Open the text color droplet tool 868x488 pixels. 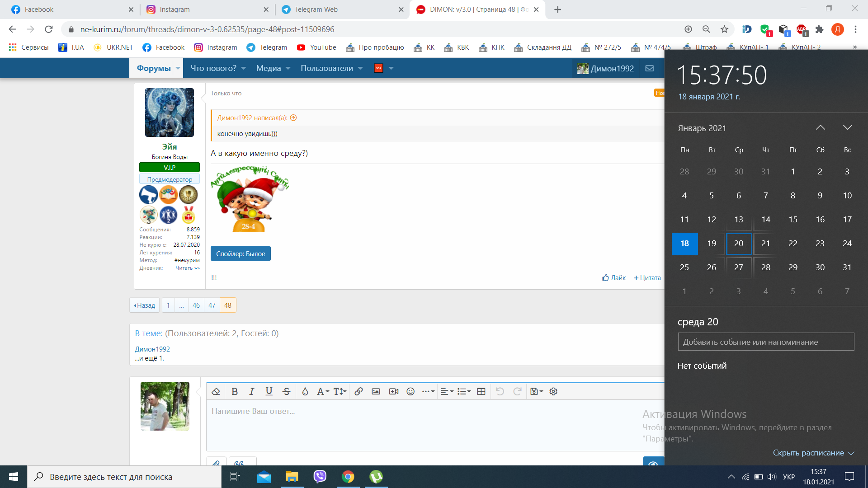pos(305,391)
